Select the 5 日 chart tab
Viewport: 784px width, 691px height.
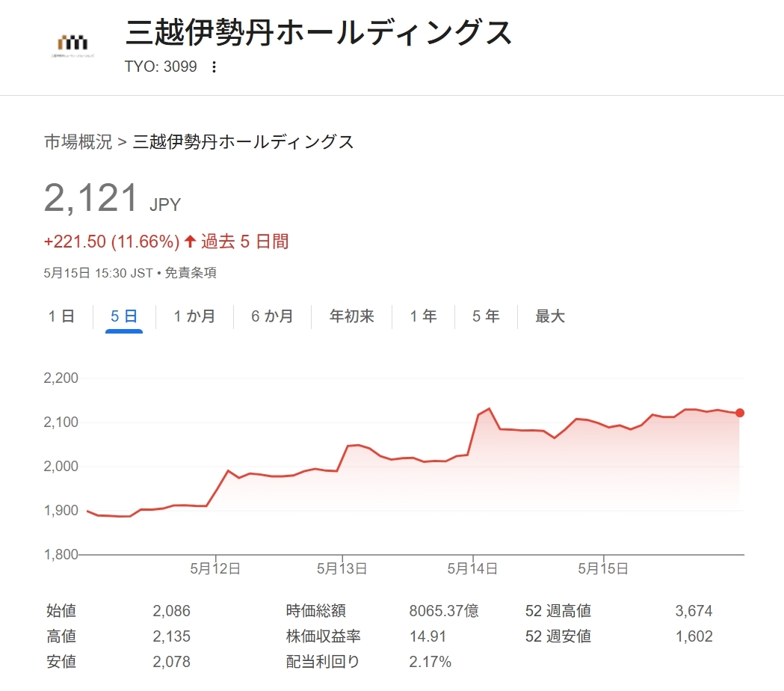point(124,316)
